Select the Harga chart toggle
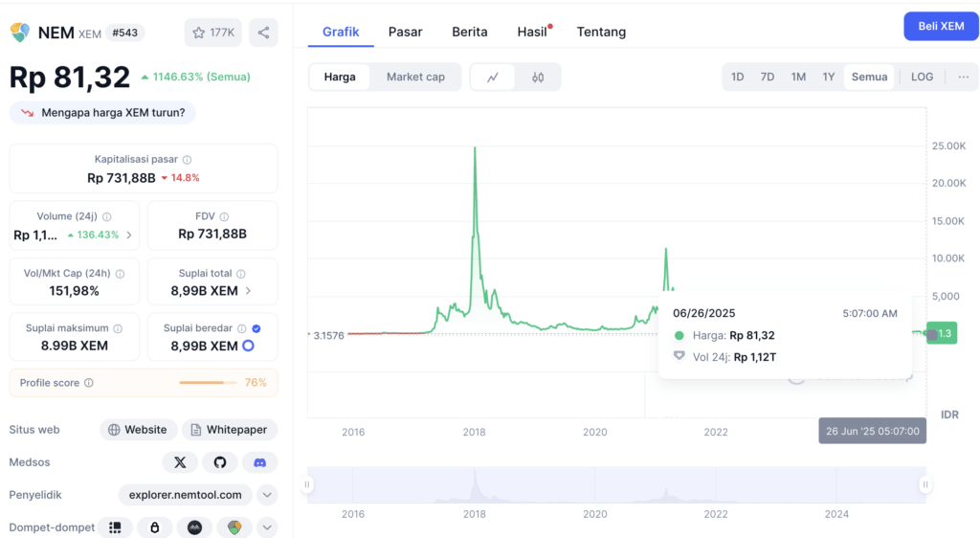980x538 pixels. click(x=340, y=77)
